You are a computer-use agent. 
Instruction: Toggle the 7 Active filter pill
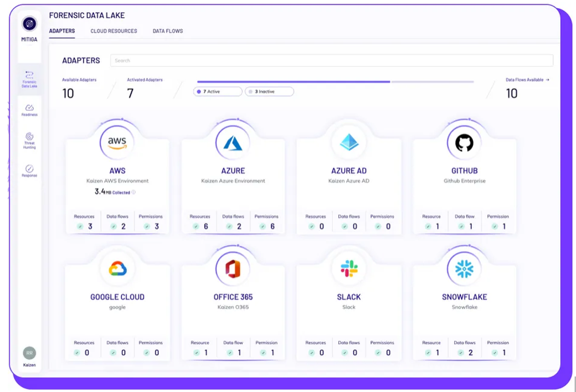pos(218,91)
